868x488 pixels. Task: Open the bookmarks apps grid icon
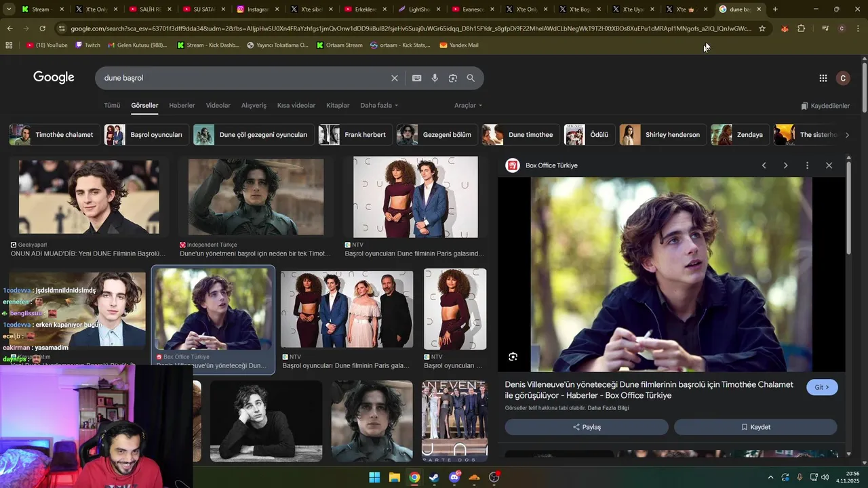[9, 45]
